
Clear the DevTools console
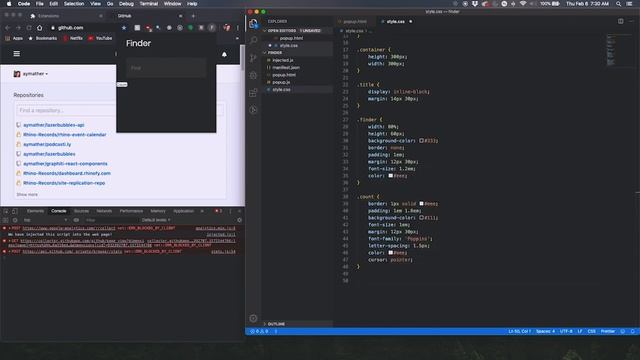15,220
